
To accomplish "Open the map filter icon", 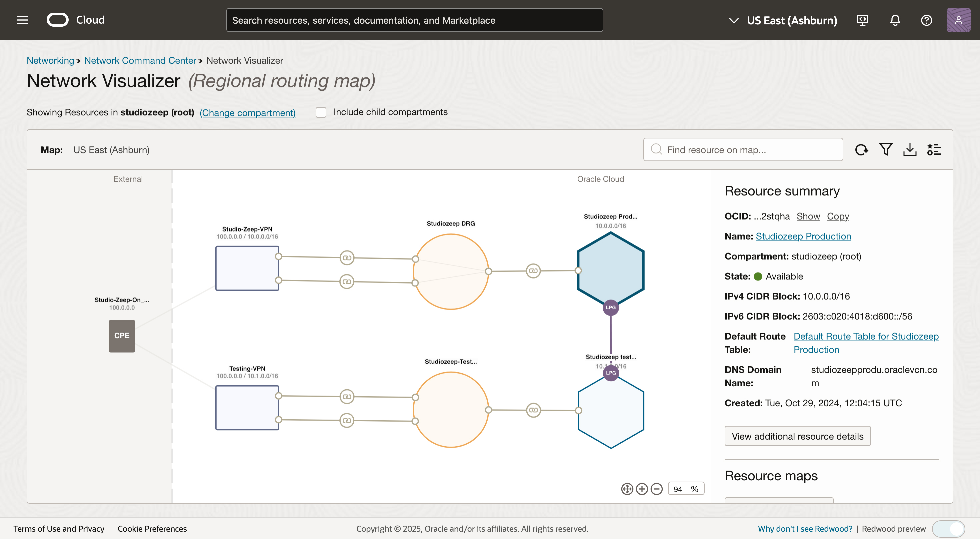I will pyautogui.click(x=886, y=150).
